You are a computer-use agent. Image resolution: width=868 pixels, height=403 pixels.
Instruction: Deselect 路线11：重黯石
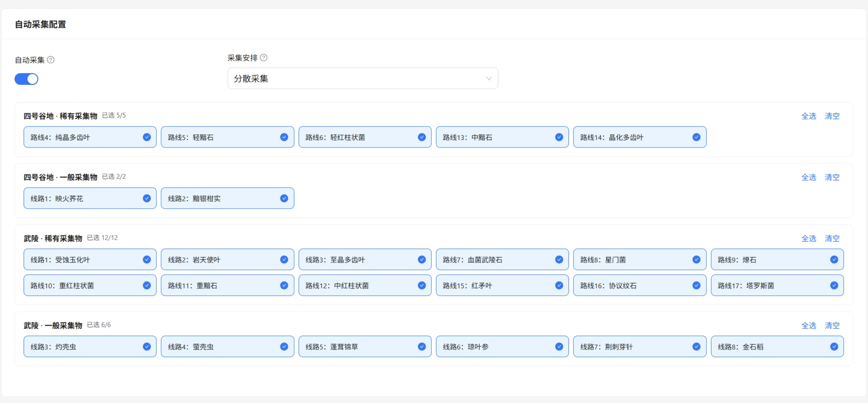pyautogui.click(x=227, y=285)
